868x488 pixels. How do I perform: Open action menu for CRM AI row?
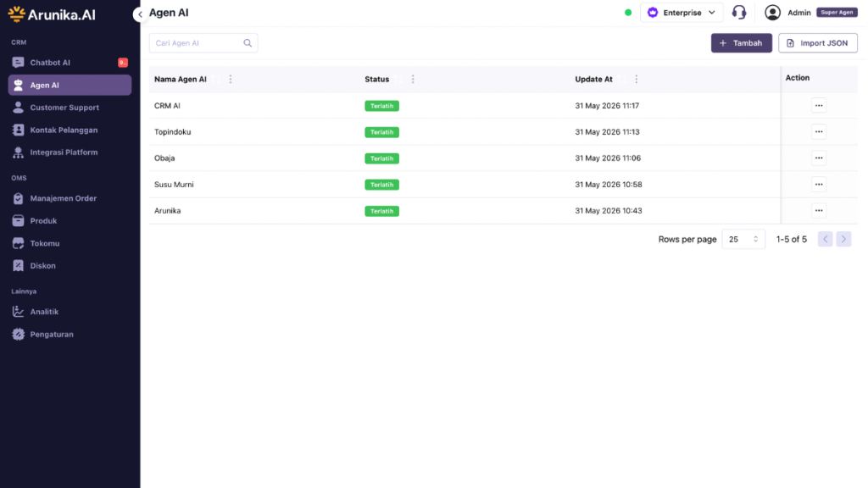(x=819, y=106)
